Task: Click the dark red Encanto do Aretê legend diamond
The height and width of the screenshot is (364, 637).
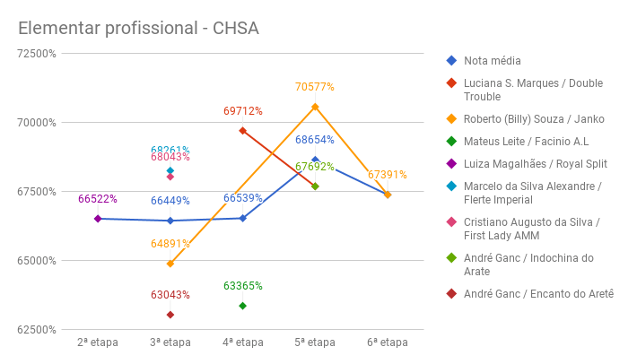Action: click(x=450, y=294)
